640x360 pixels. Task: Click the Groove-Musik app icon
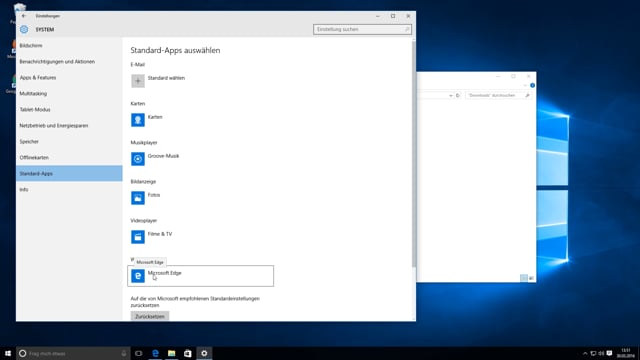[138, 159]
